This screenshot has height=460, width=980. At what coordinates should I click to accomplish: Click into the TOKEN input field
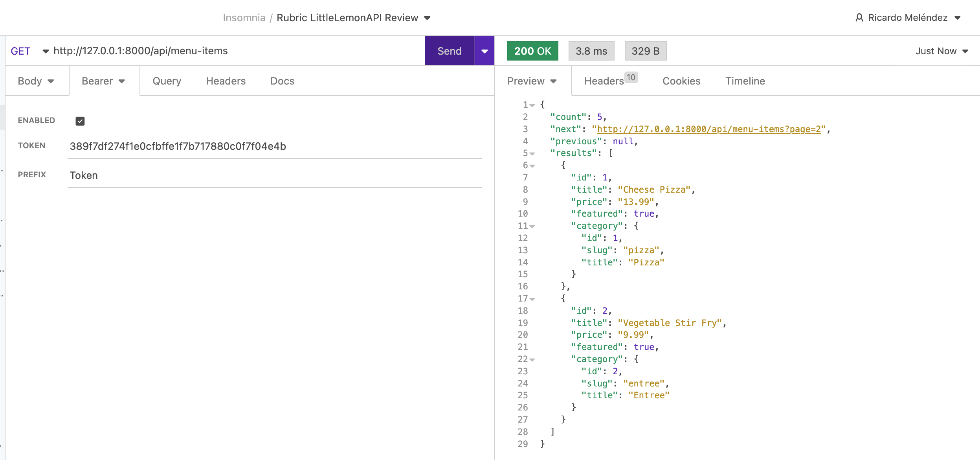click(x=274, y=146)
